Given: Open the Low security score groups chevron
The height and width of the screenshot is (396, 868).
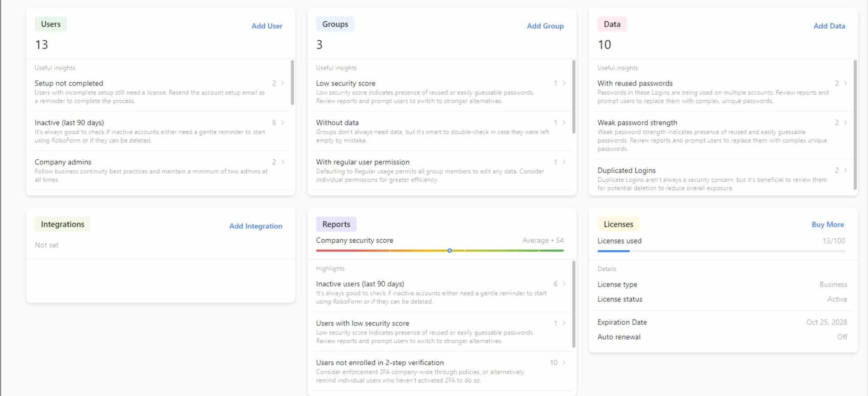Looking at the screenshot, I should [564, 83].
